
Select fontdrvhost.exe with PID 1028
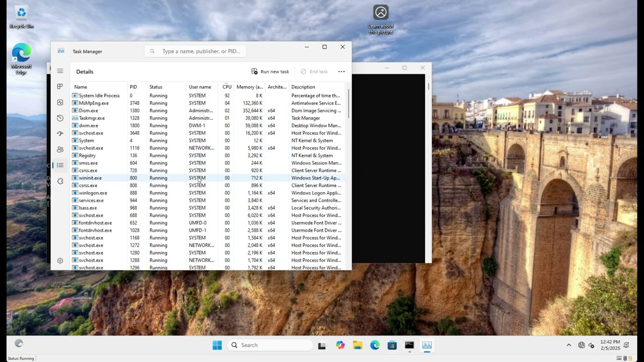(208, 230)
